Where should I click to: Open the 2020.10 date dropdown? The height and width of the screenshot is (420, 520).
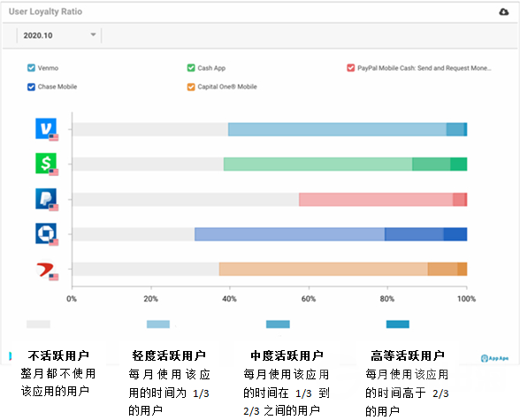click(59, 35)
